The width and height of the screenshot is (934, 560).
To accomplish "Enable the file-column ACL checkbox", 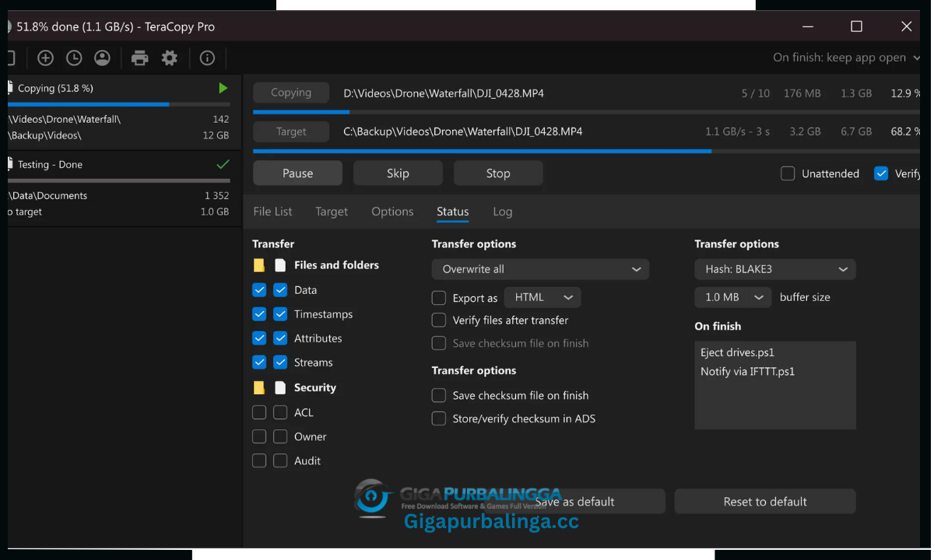I will (x=280, y=412).
